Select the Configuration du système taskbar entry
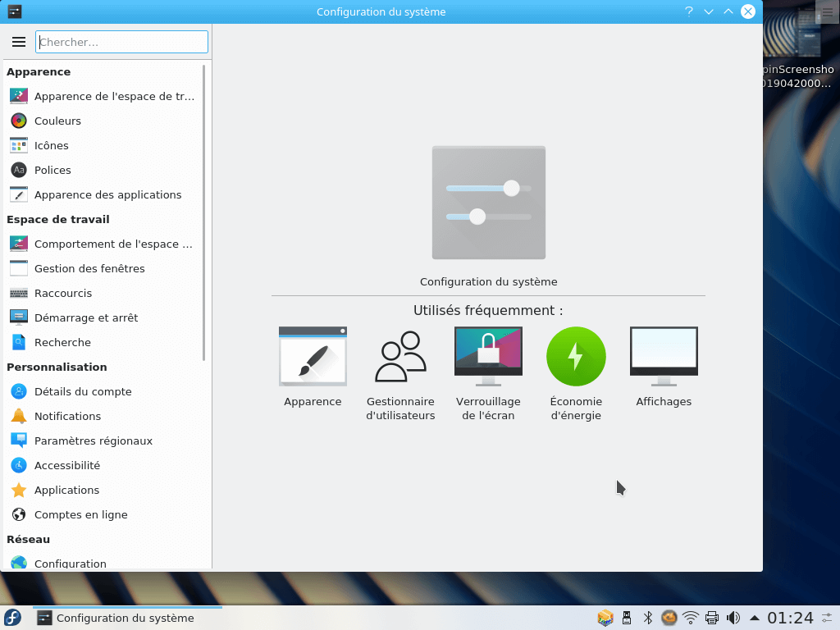 point(127,619)
